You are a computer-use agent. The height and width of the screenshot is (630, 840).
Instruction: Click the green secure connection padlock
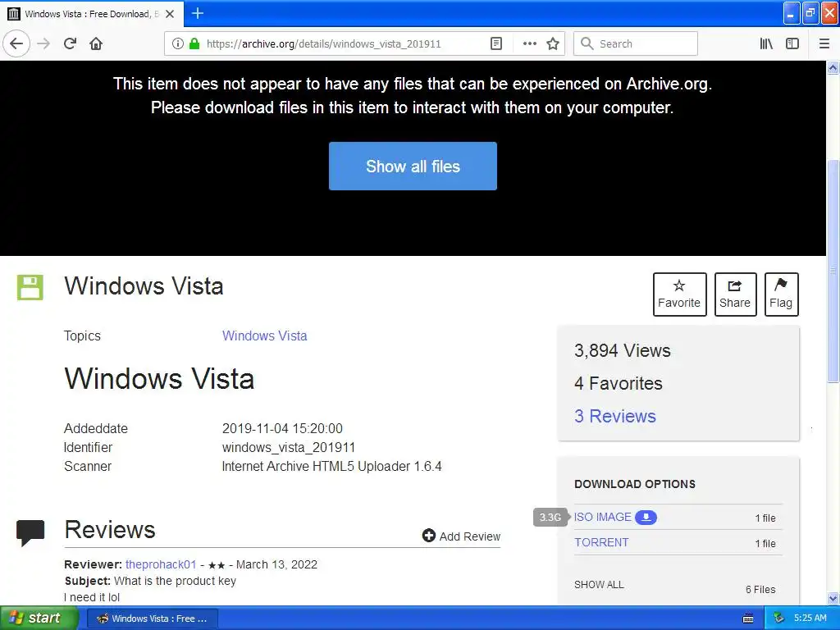pos(194,43)
